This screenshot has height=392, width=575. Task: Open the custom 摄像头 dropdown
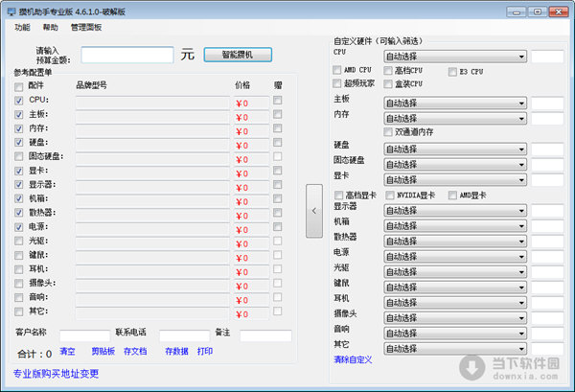(x=455, y=318)
